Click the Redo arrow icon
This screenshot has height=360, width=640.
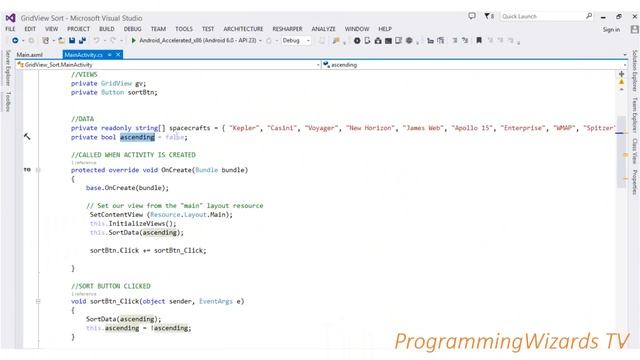click(113, 40)
